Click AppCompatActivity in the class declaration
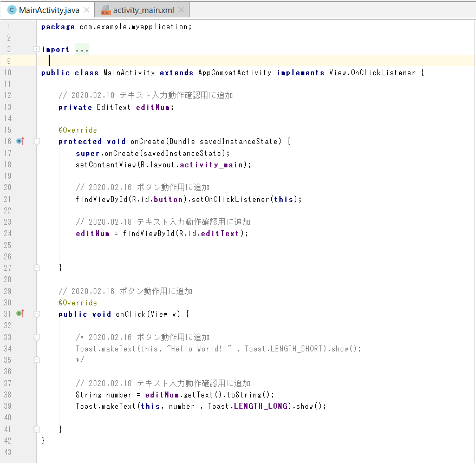476x463 pixels. pyautogui.click(x=234, y=73)
